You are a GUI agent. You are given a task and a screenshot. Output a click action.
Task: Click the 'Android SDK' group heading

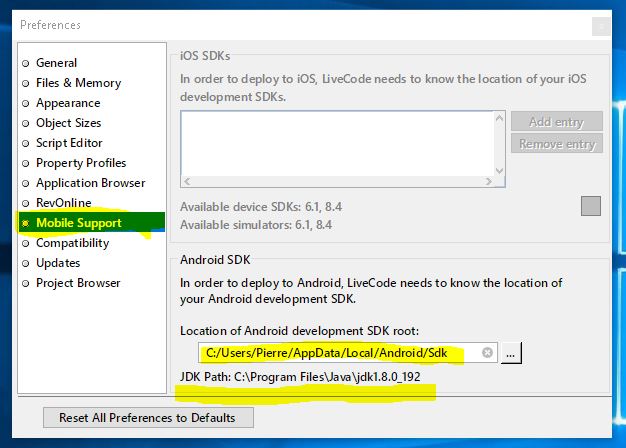215,260
